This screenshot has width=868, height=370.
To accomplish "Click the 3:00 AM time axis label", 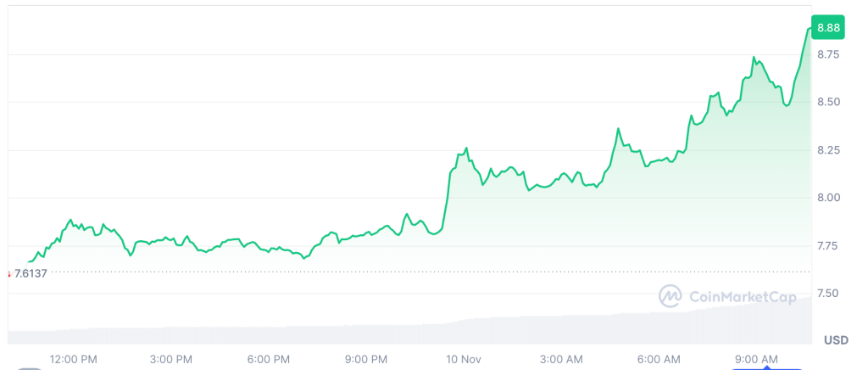I will point(561,359).
